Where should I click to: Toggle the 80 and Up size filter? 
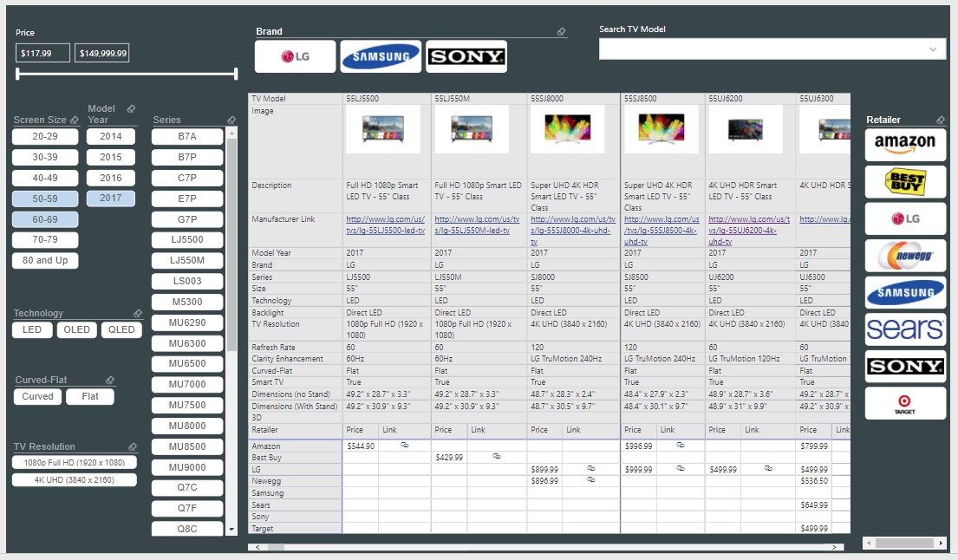pos(45,260)
